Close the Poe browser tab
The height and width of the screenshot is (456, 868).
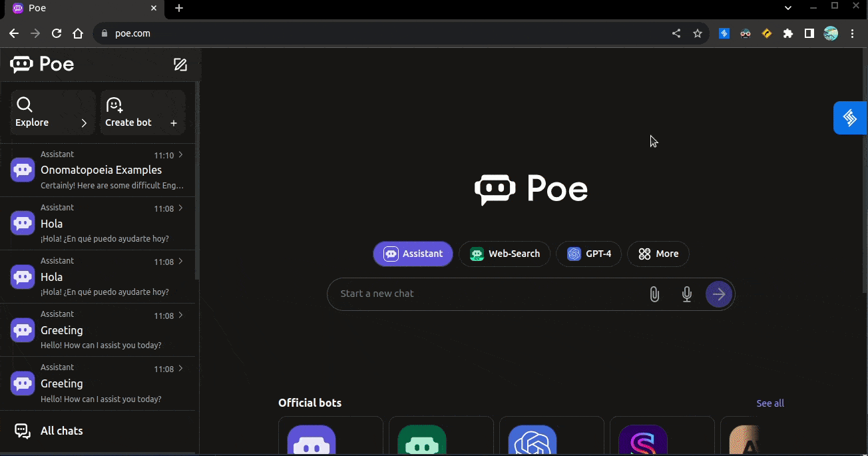click(154, 9)
